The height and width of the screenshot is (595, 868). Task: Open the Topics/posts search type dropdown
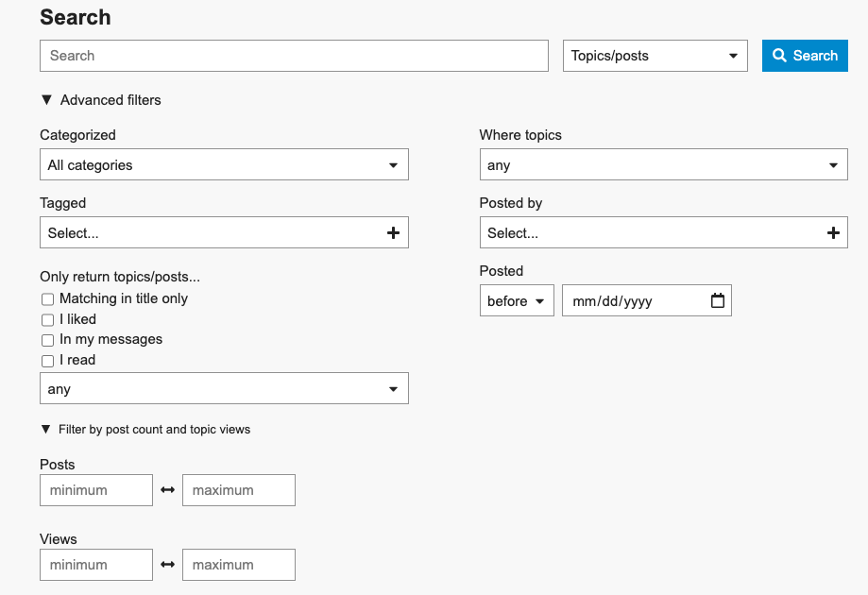pyautogui.click(x=655, y=56)
